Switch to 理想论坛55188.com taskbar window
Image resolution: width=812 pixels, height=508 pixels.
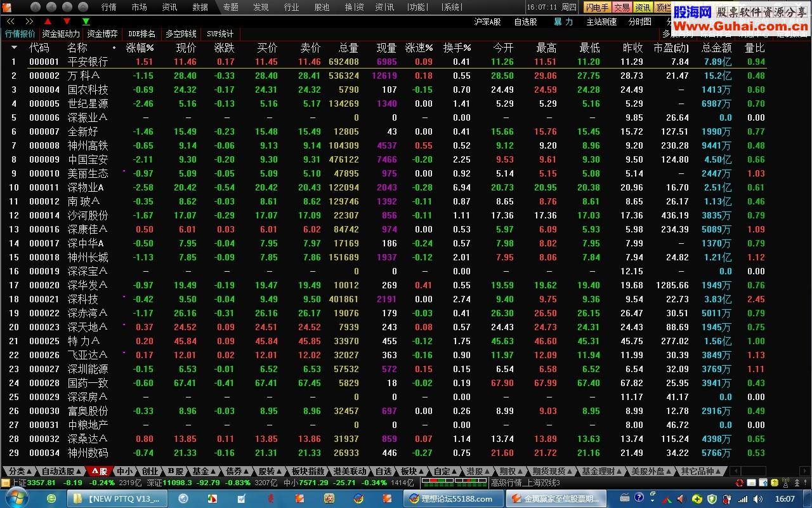coord(452,498)
